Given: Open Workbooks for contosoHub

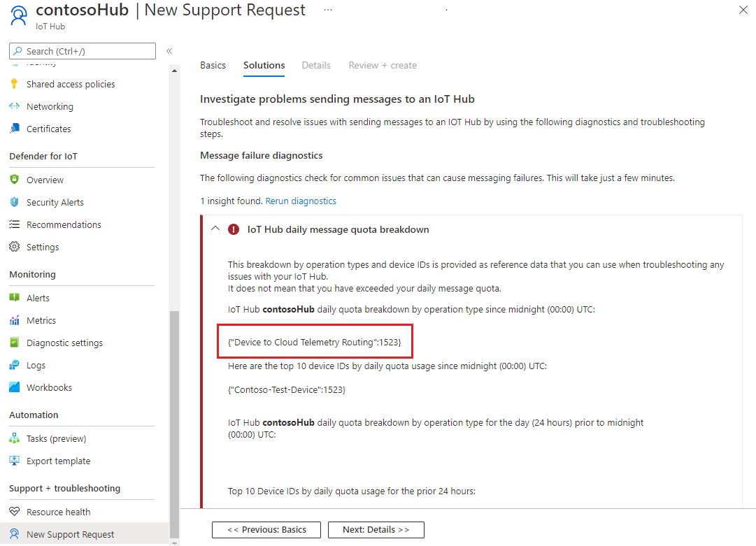Looking at the screenshot, I should point(49,387).
